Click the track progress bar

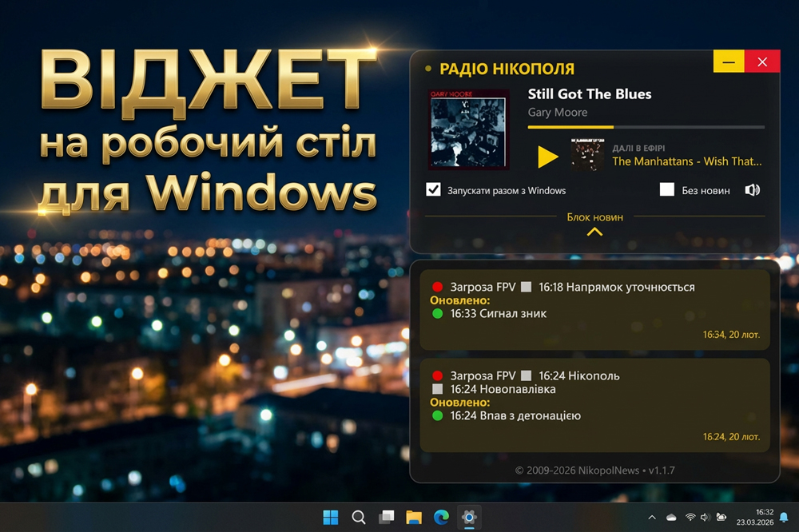click(646, 127)
